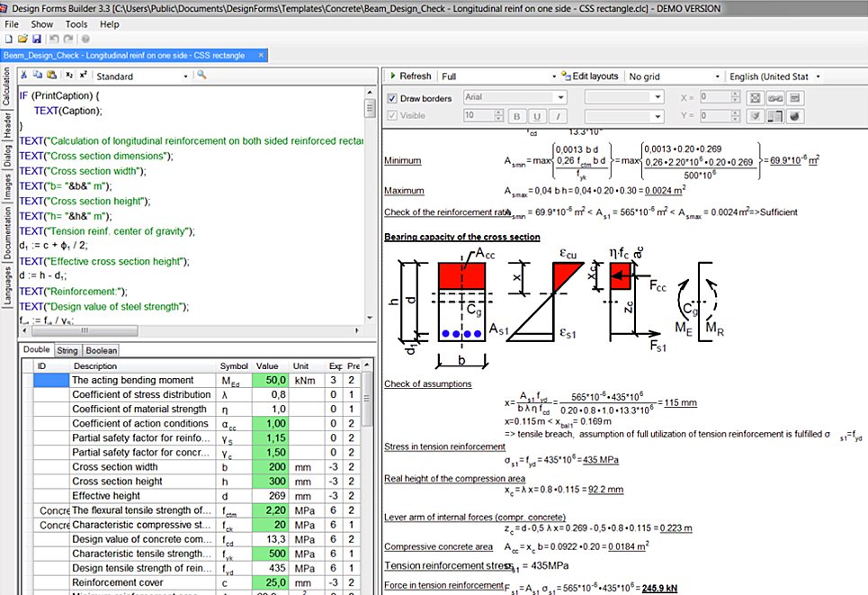Screen dimensions: 868x595
Task: Open the Help menu
Action: point(110,24)
